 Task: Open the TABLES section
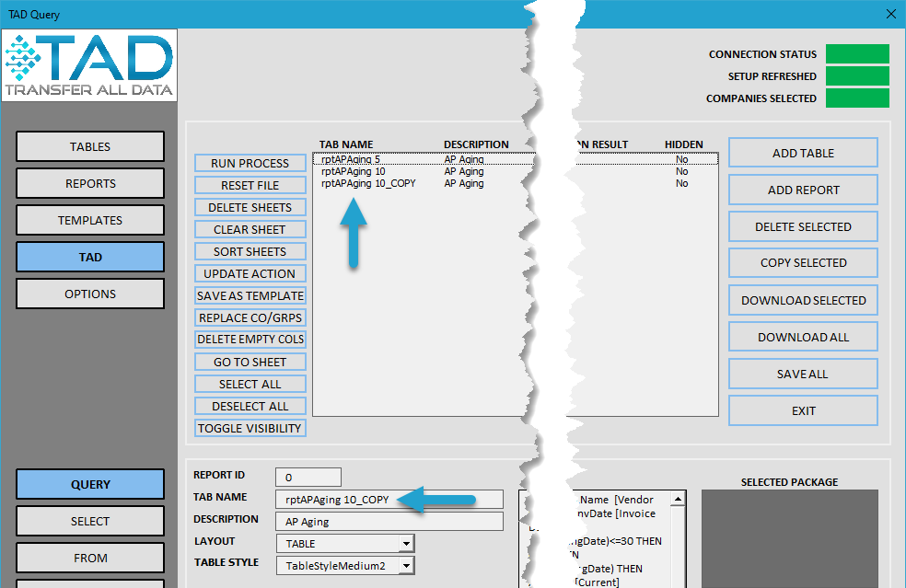(90, 146)
